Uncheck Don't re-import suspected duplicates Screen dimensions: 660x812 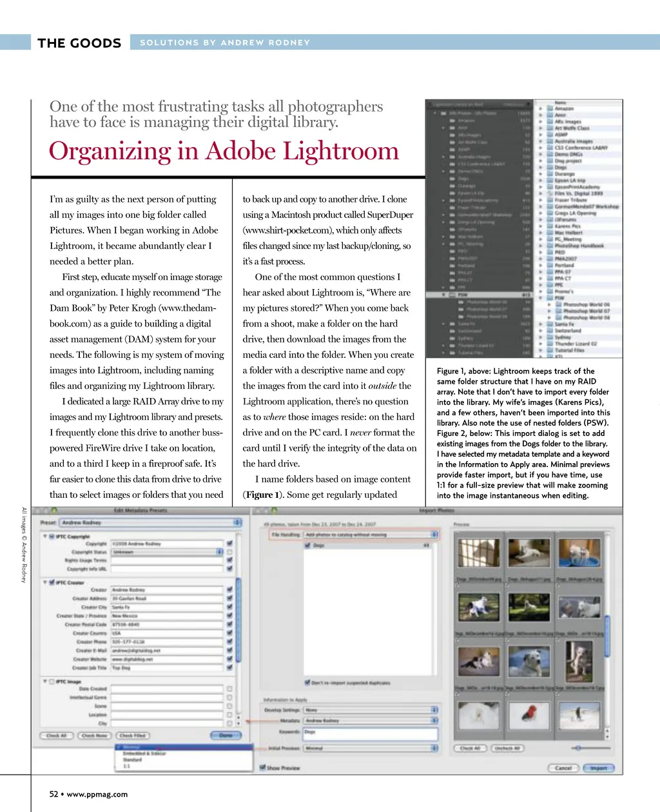307,682
